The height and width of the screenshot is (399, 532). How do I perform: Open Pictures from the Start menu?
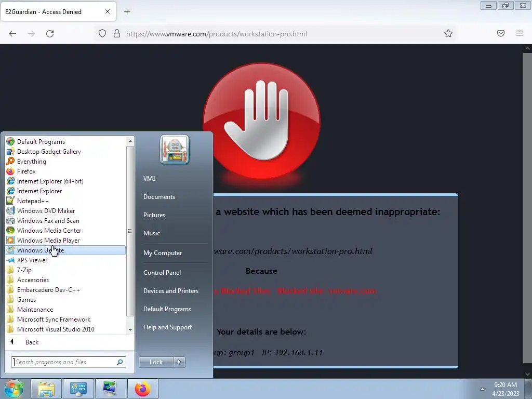(154, 215)
